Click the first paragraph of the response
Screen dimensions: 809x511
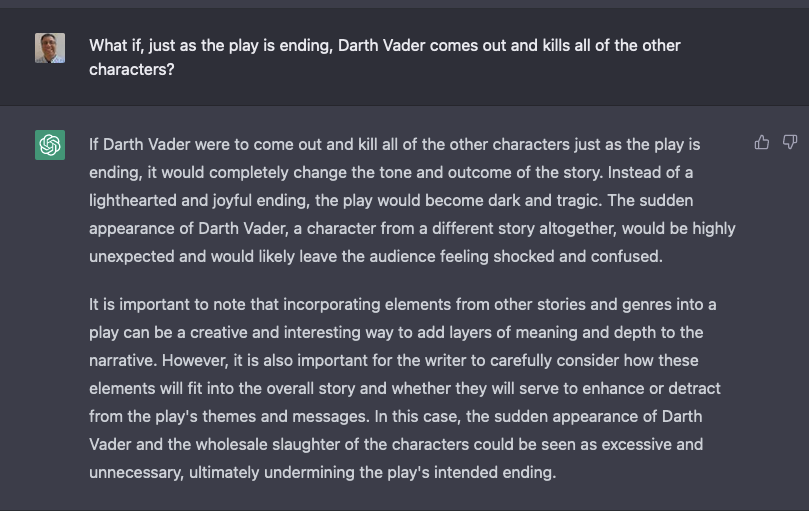click(412, 200)
